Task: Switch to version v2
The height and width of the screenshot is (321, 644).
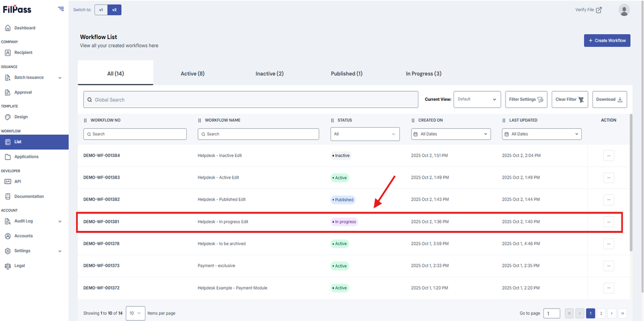Action: click(x=114, y=10)
